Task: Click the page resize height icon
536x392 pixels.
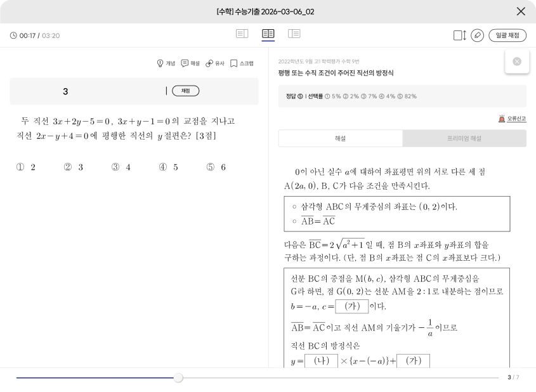Action: [460, 36]
